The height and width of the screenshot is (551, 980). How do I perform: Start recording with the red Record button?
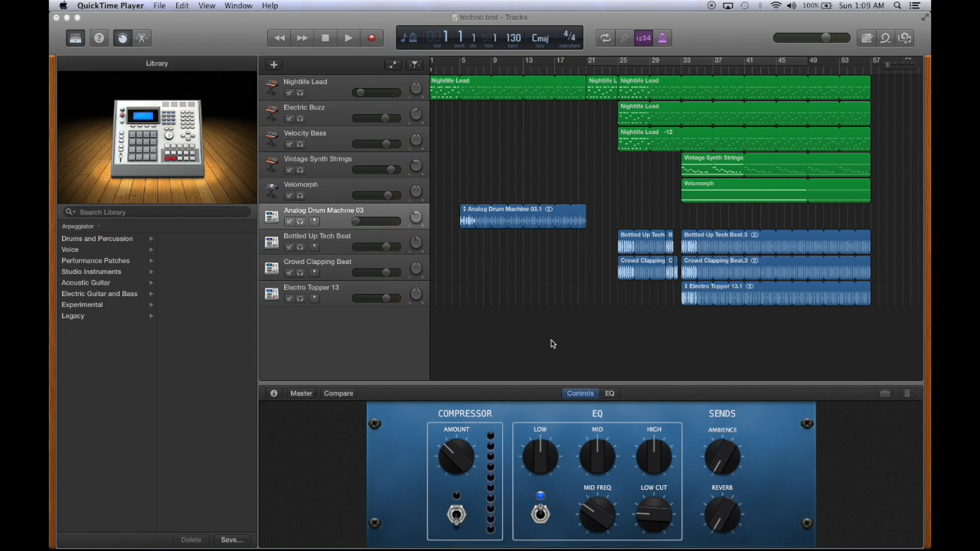click(371, 37)
